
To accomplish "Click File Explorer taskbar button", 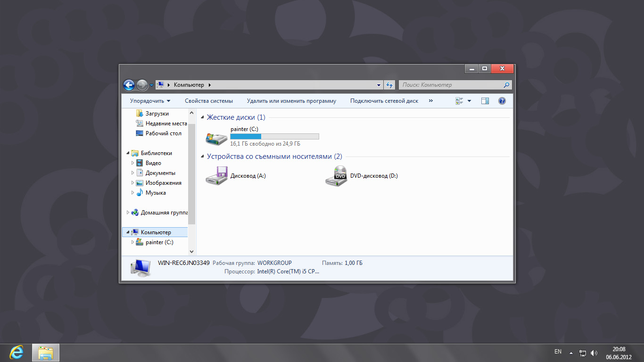I will tap(46, 353).
